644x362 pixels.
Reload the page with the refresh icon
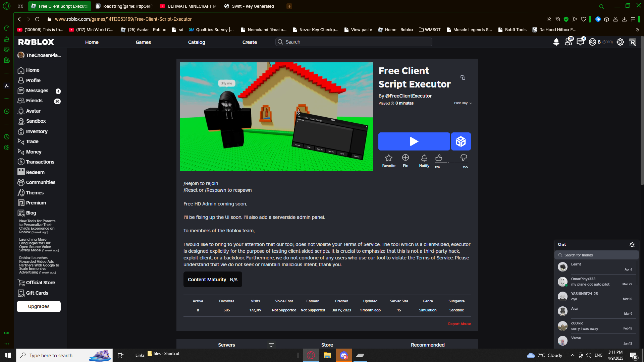37,19
